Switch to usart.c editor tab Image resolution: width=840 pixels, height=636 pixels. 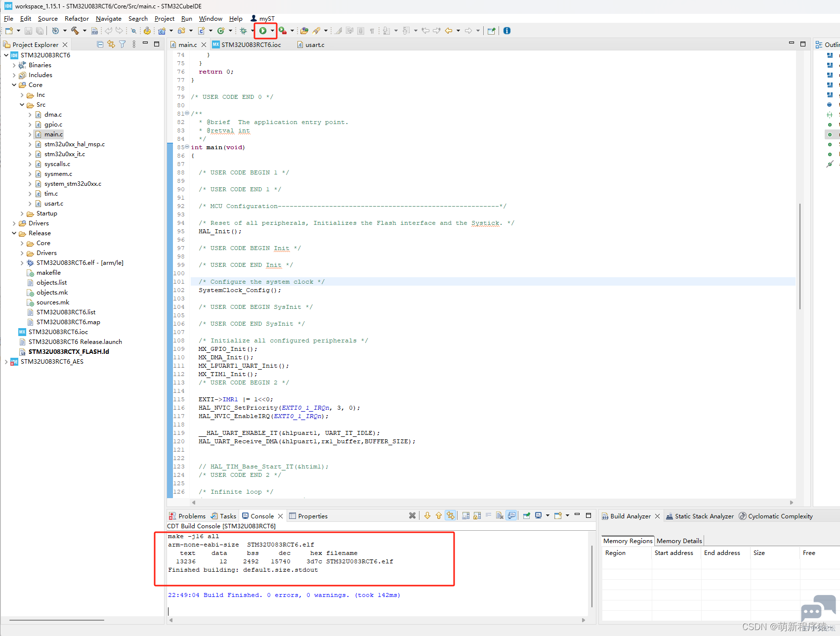pos(311,44)
